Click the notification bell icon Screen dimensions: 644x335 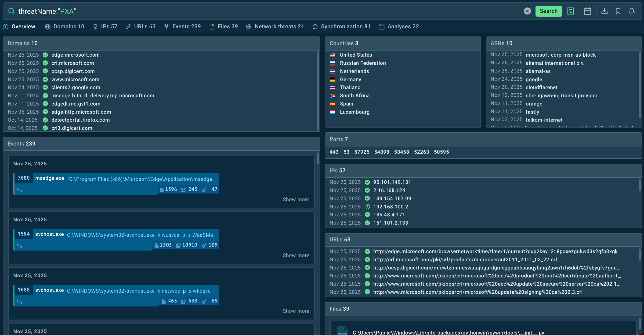(632, 11)
